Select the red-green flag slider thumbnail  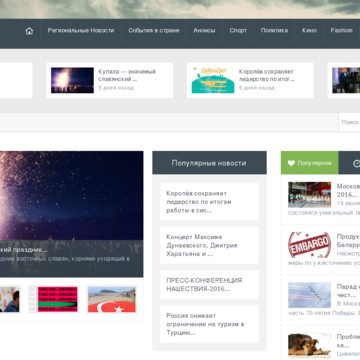click(x=53, y=299)
